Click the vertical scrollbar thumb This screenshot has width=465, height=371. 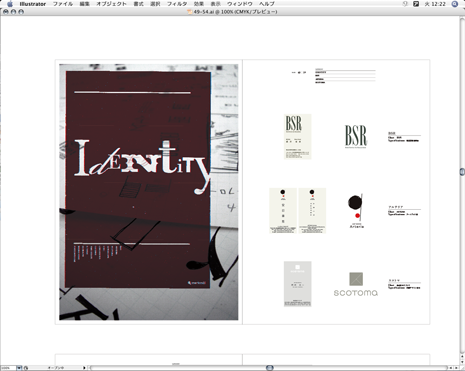click(x=462, y=172)
